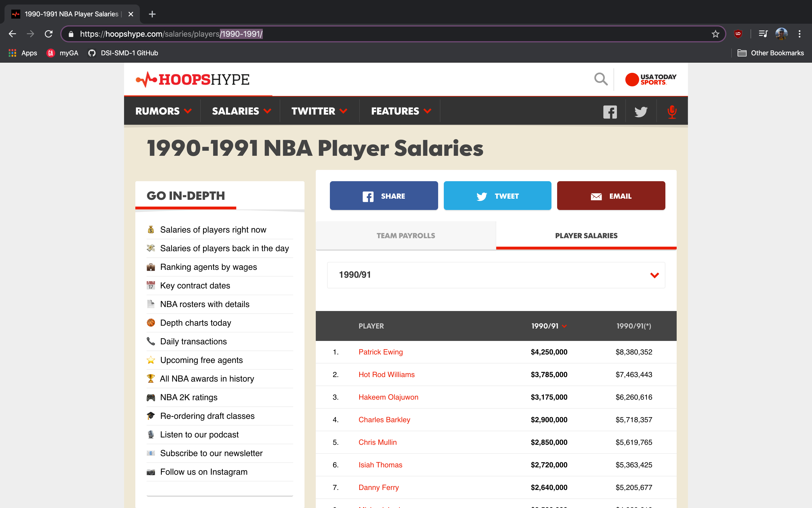Bookmark this page with the star icon
812x508 pixels.
pyautogui.click(x=715, y=34)
